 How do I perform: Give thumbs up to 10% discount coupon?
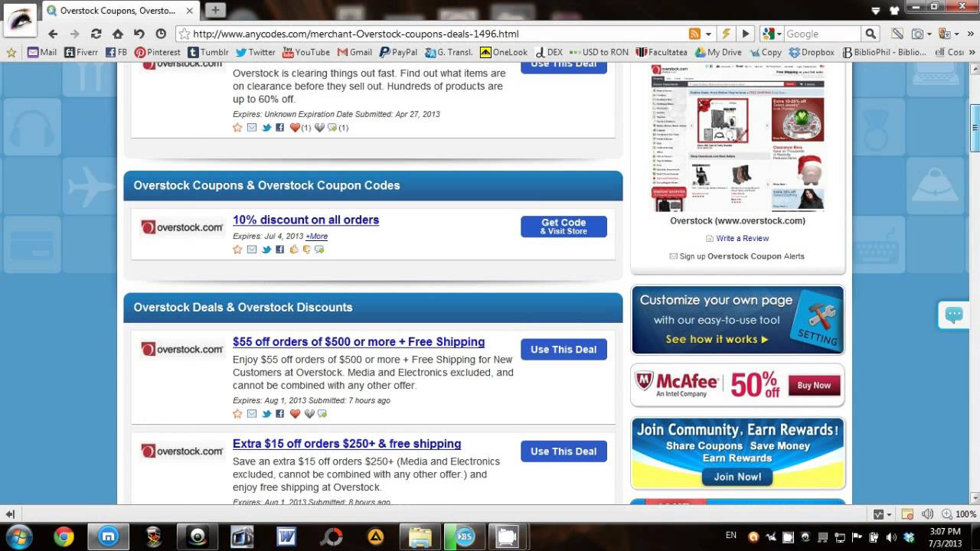click(294, 249)
